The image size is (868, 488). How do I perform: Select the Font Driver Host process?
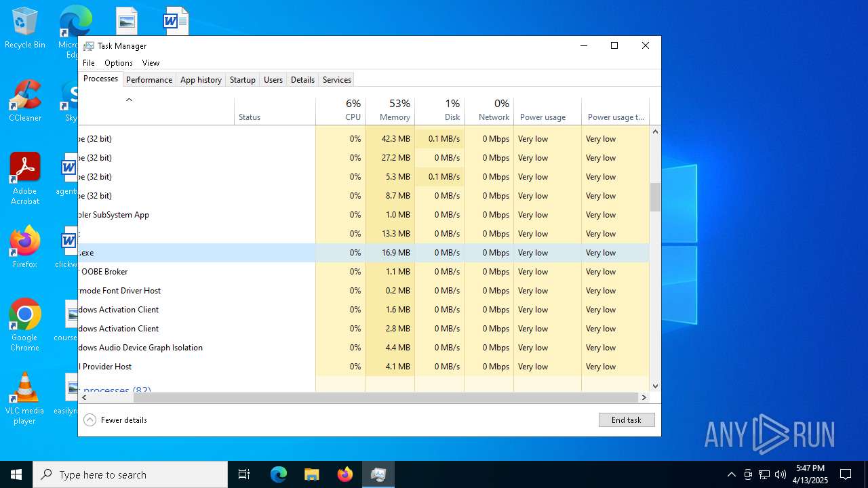click(x=363, y=291)
